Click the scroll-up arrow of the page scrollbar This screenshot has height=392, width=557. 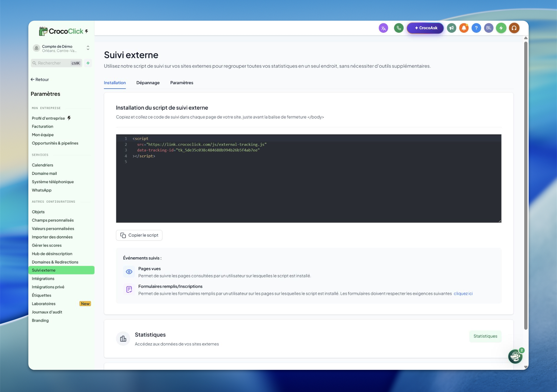pyautogui.click(x=526, y=38)
